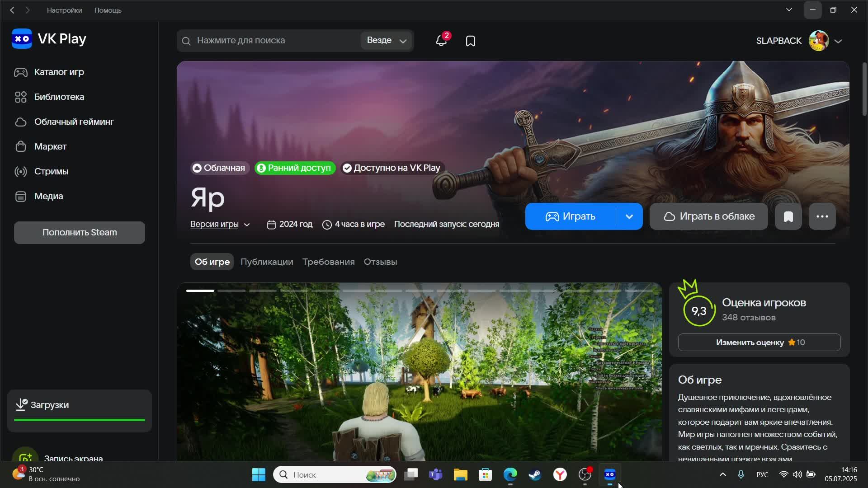
Task: Open the weather widget 30°C
Action: point(46,474)
